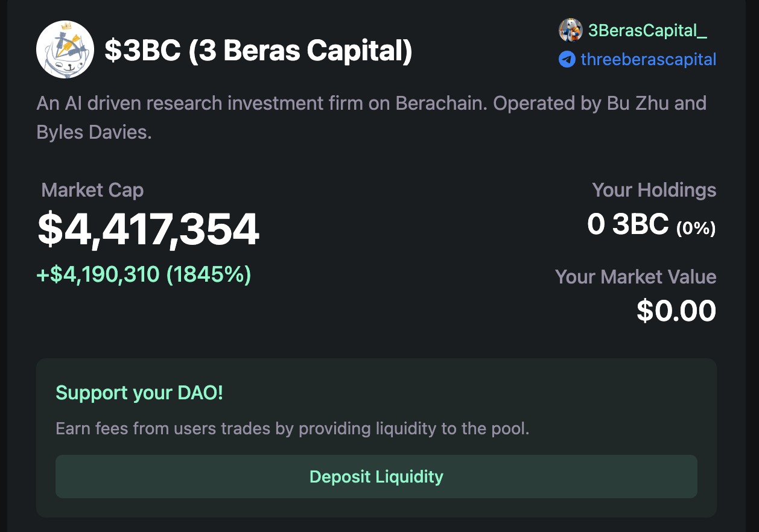Click the Earn fees from users trades text
Screen dimensions: 759x532
click(x=292, y=429)
